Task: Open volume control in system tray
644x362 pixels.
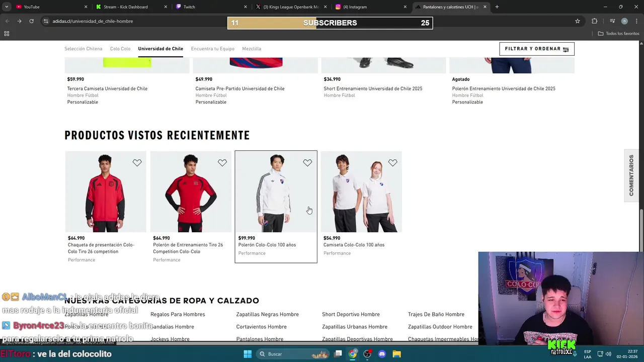Action: [x=608, y=354]
